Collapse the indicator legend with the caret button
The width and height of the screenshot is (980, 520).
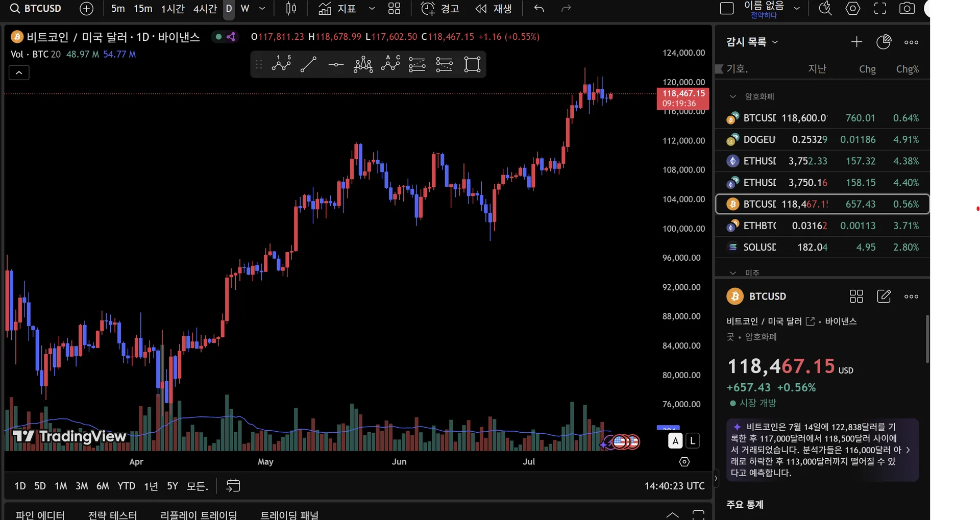pos(19,73)
